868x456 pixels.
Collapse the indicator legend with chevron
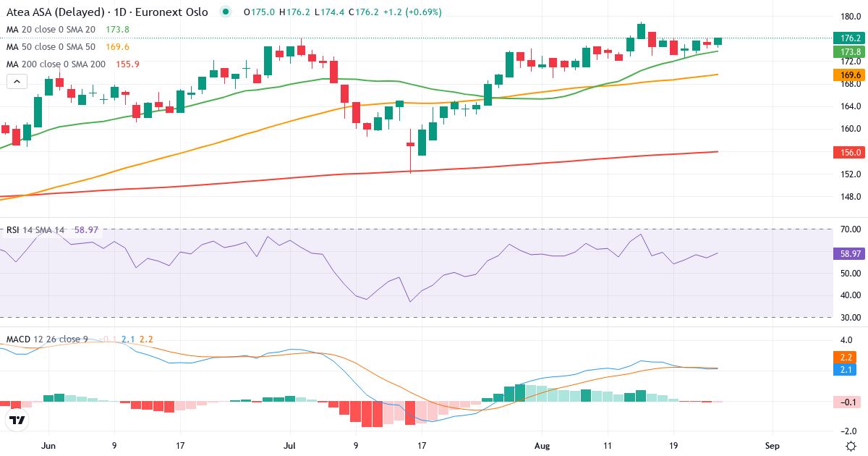coord(17,82)
